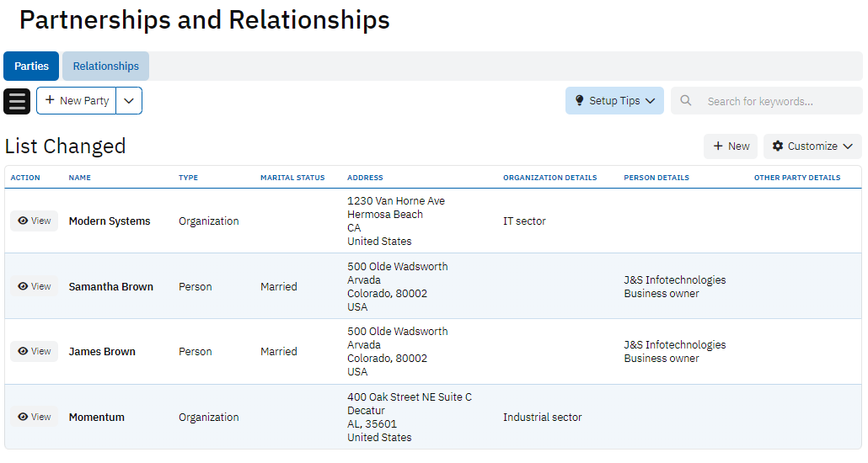Click the New button above the list
The width and height of the screenshot is (868, 463).
(731, 146)
